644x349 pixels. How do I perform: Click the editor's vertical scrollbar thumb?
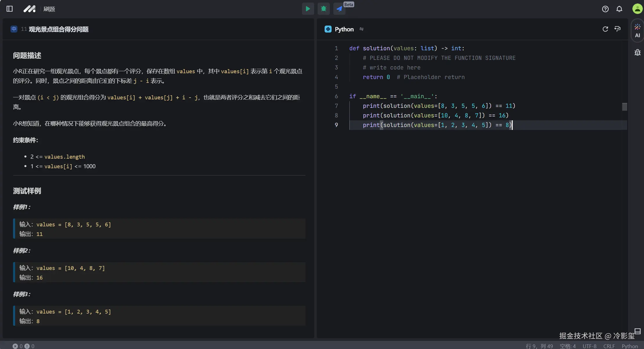[x=625, y=107]
